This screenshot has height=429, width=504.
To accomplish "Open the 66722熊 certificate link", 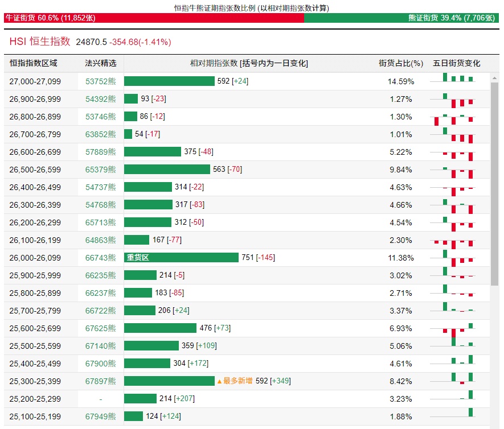I will click(101, 311).
